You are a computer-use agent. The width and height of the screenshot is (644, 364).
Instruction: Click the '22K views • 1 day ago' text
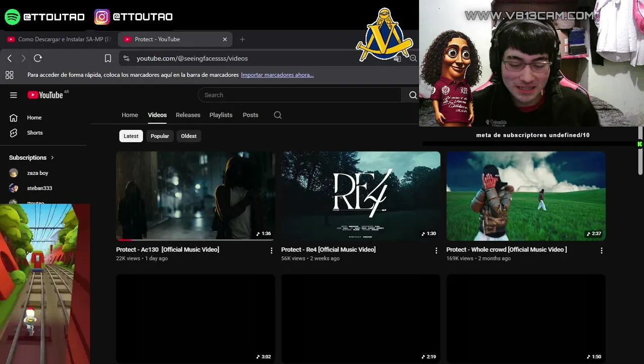coord(142,258)
